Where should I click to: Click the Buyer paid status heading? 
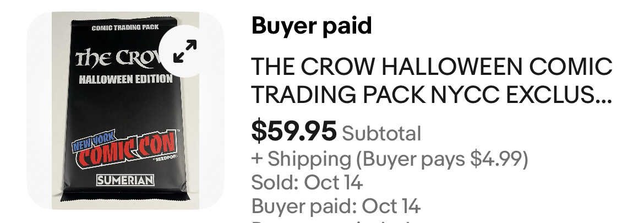point(312,26)
